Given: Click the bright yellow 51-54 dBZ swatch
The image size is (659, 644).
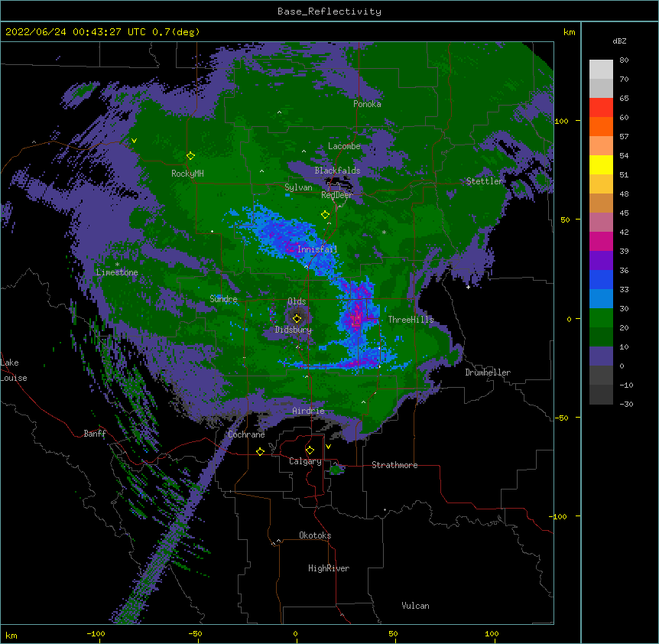Looking at the screenshot, I should (x=601, y=164).
